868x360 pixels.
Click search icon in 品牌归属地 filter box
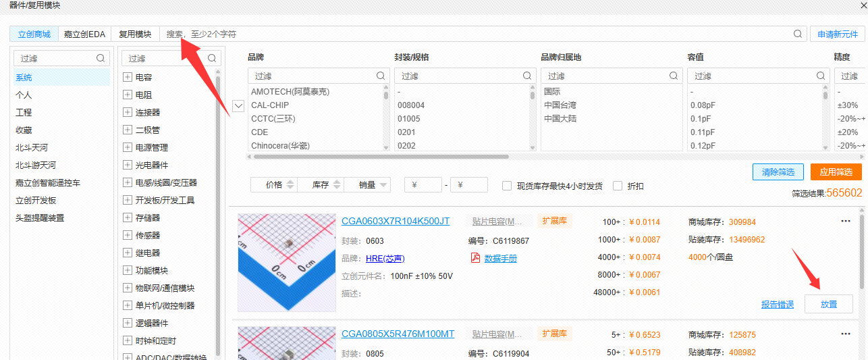[674, 76]
